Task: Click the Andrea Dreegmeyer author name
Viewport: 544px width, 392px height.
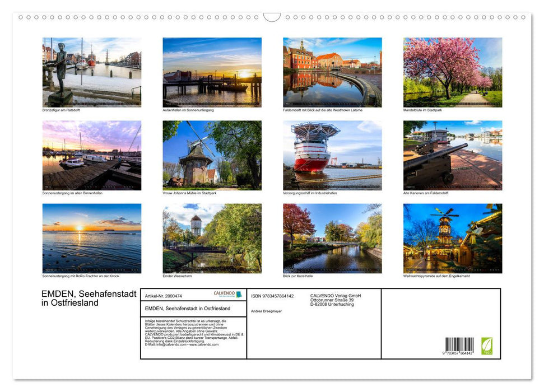Action: [x=267, y=311]
